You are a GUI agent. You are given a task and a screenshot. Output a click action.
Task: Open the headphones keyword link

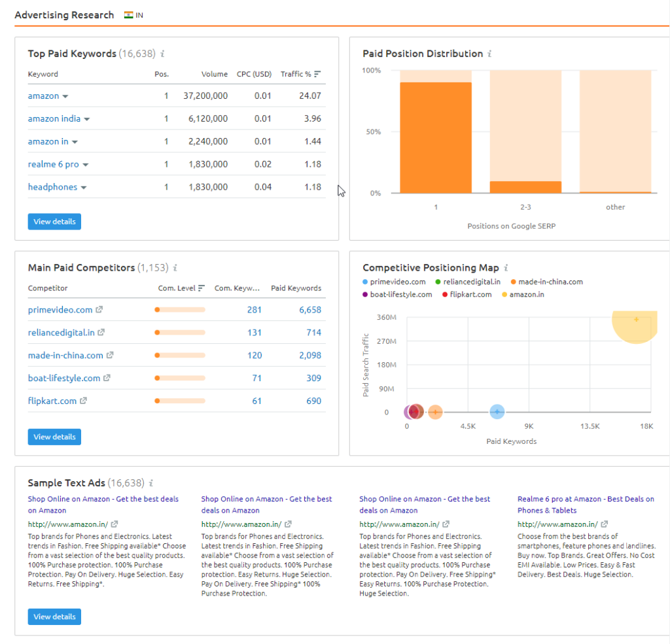52,187
